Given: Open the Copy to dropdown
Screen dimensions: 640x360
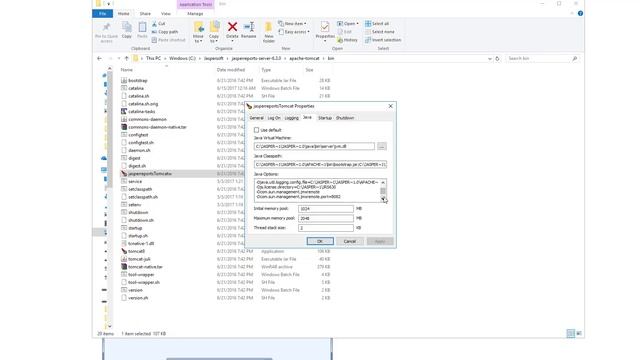Looking at the screenshot, I should 214,41.
